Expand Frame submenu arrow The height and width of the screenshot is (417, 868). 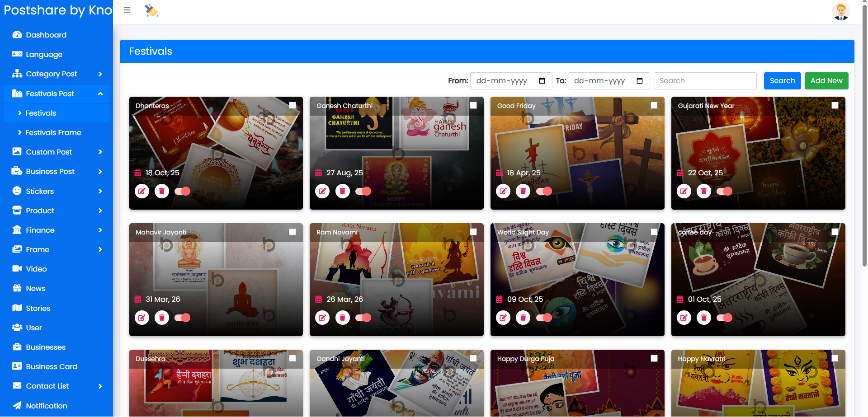click(100, 249)
